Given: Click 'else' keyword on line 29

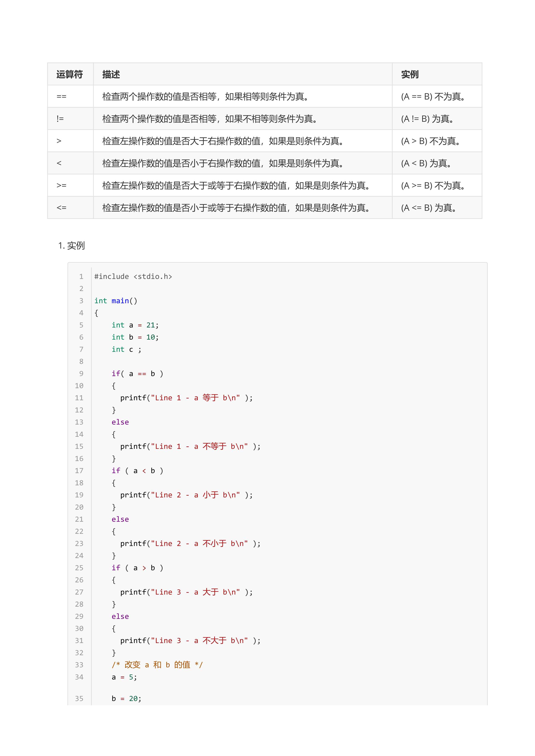Looking at the screenshot, I should coord(120,616).
